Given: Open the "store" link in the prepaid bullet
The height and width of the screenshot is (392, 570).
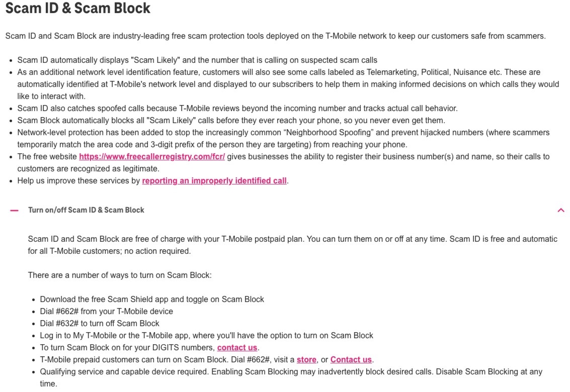Looking at the screenshot, I should [x=306, y=359].
